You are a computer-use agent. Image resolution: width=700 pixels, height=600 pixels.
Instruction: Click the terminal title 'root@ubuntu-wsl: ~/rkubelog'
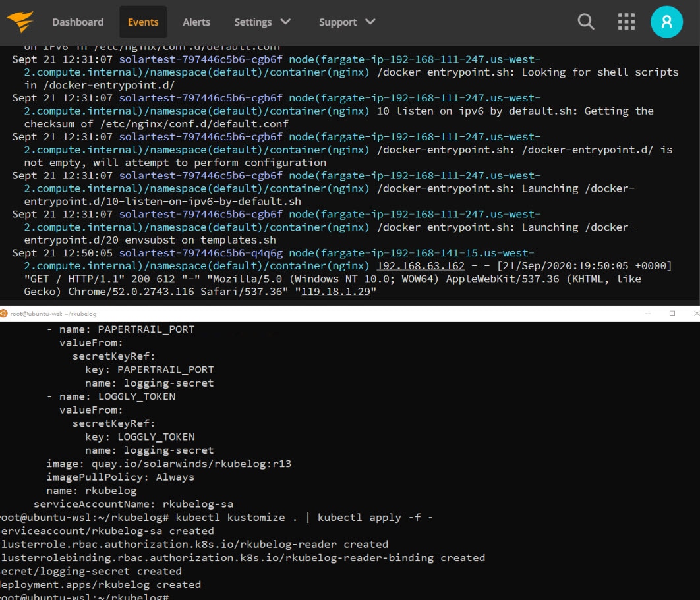[53, 314]
